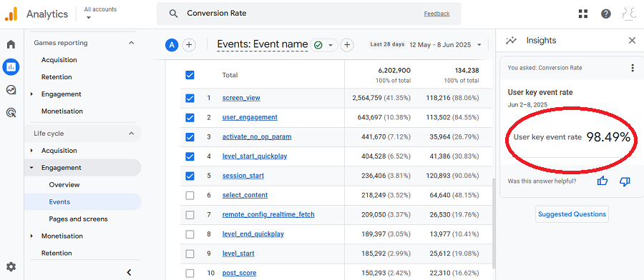Image resolution: width=644 pixels, height=280 pixels.
Task: Click the 'A' All Users segment chip
Action: 172,45
